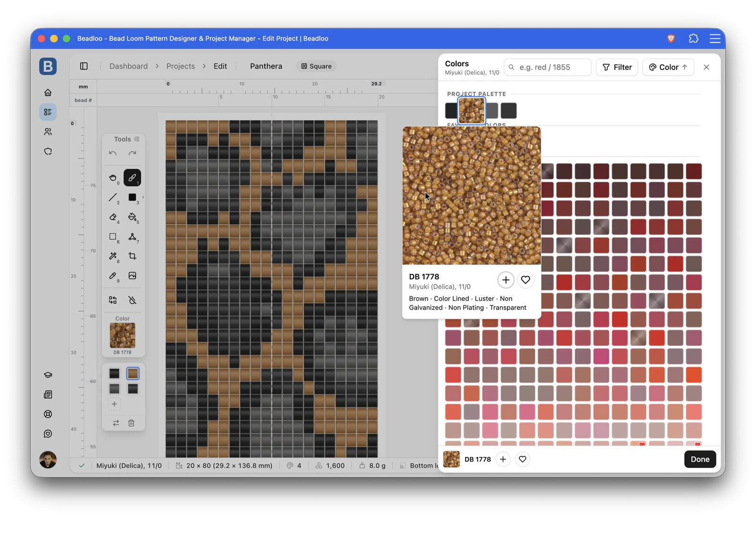This screenshot has width=756, height=533.
Task: Close the Colors panel
Action: point(706,67)
